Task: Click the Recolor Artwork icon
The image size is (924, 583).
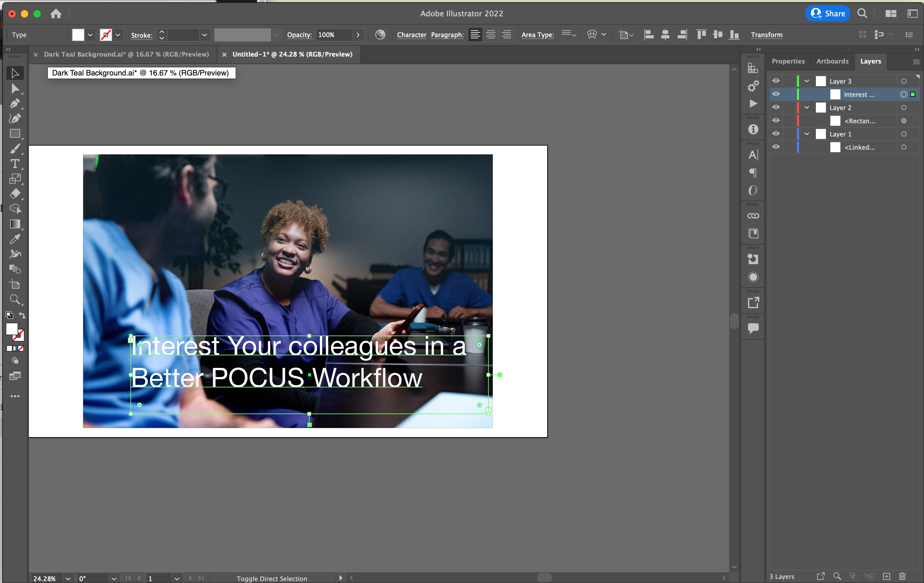Action: pyautogui.click(x=380, y=35)
